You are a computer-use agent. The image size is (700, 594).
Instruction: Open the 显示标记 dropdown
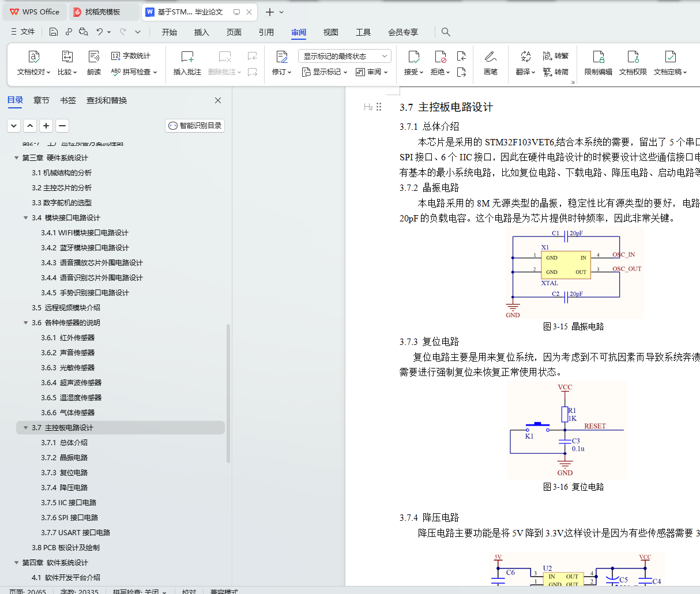point(325,72)
